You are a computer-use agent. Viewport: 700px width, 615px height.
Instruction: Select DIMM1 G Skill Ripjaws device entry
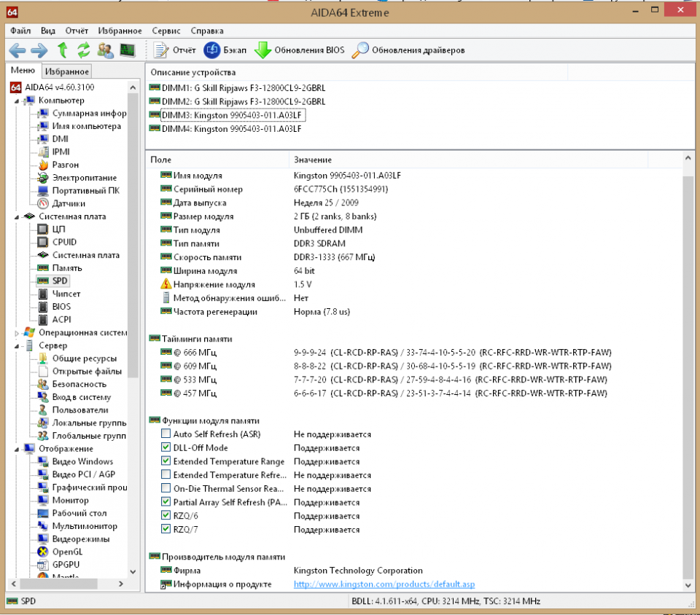pyautogui.click(x=243, y=87)
